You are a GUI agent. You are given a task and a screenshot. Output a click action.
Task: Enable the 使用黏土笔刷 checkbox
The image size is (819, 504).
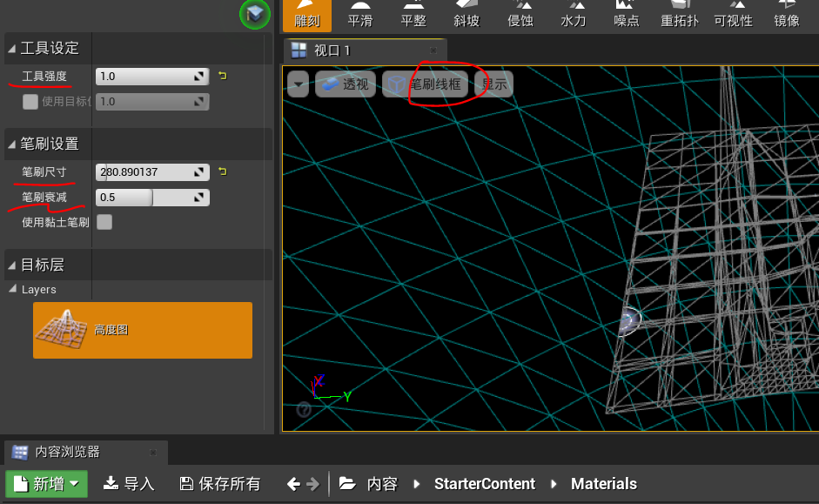104,222
